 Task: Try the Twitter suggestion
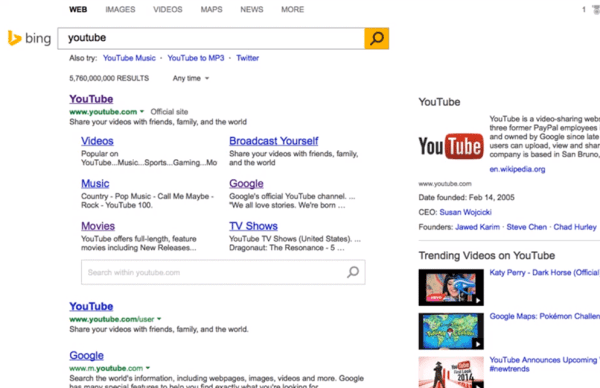(247, 58)
